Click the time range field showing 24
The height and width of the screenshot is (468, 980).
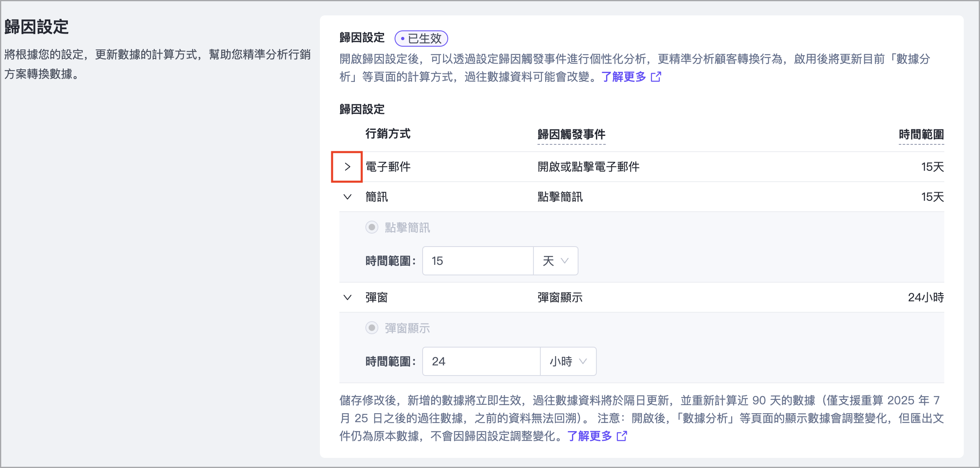[x=481, y=361]
